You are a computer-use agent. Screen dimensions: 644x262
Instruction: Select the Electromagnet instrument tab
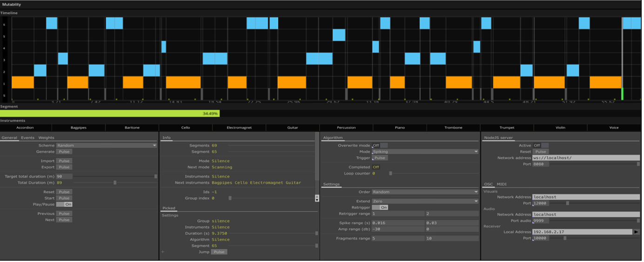pyautogui.click(x=239, y=127)
